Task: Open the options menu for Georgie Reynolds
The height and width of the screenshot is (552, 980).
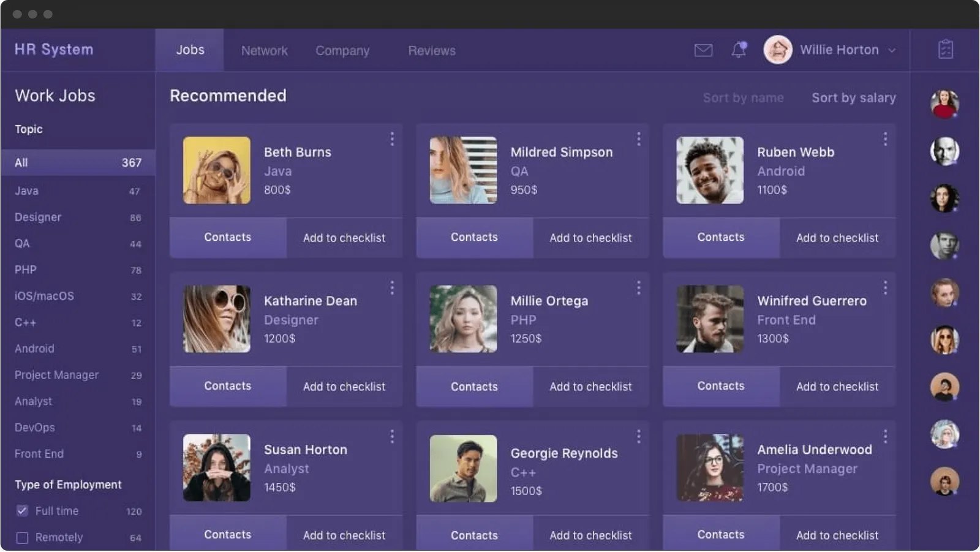Action: 638,436
